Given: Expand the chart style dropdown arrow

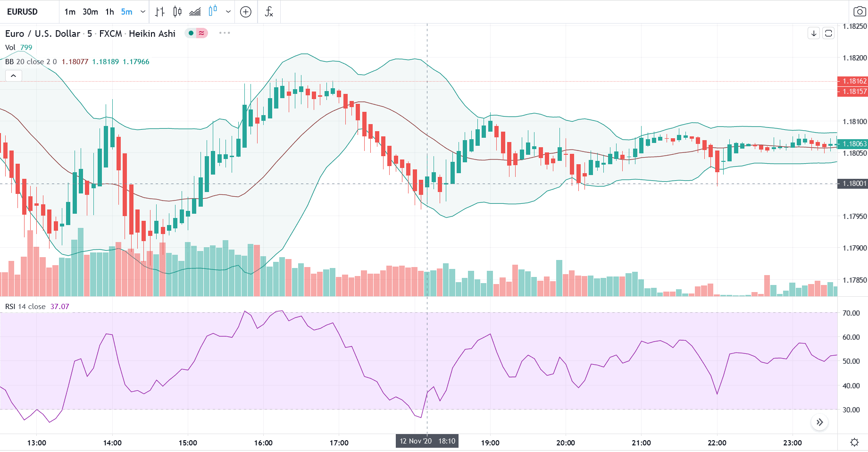Looking at the screenshot, I should click(x=228, y=12).
